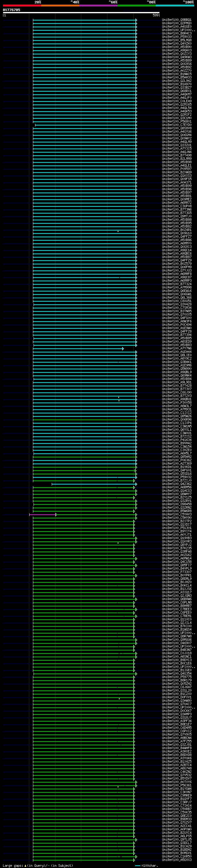Select the query name AV776705
Screen dimensions: 197x868
coord(11,10)
